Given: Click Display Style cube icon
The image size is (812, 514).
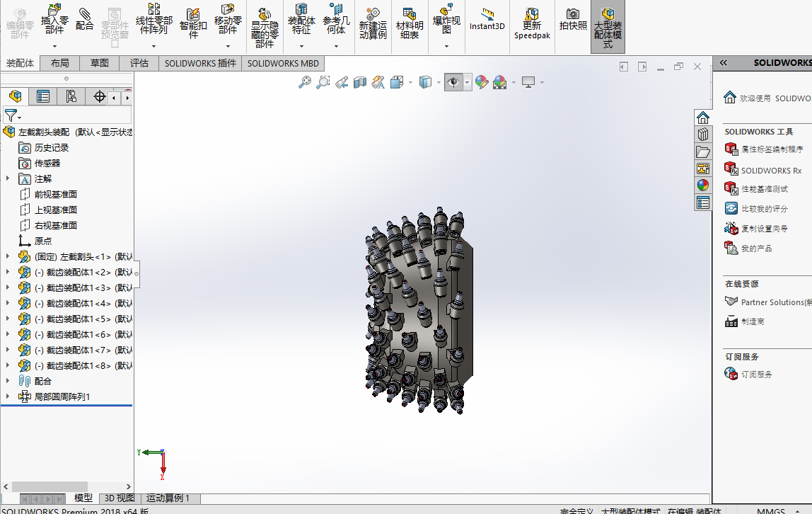Looking at the screenshot, I should (x=425, y=82).
